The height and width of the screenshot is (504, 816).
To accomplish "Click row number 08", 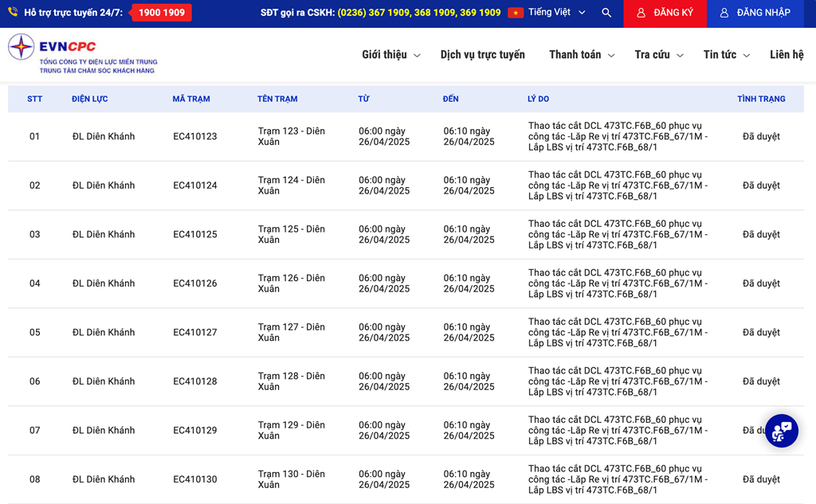I will 34,479.
